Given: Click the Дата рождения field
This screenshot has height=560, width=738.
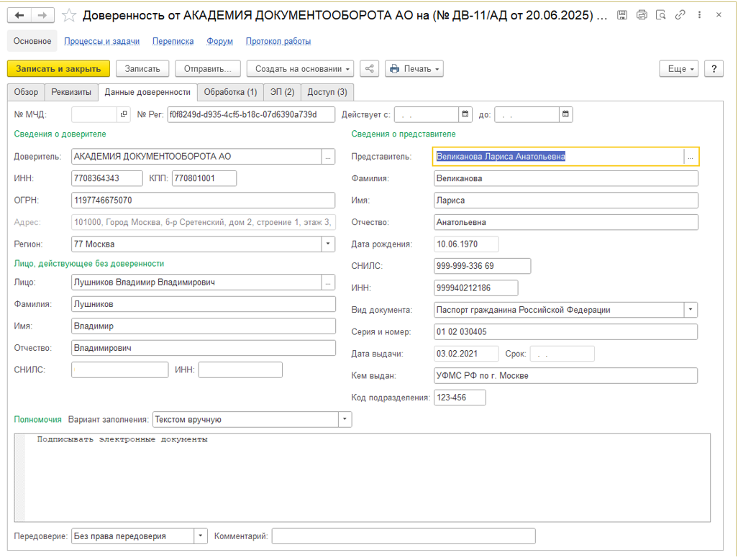Looking at the screenshot, I should pyautogui.click(x=466, y=244).
